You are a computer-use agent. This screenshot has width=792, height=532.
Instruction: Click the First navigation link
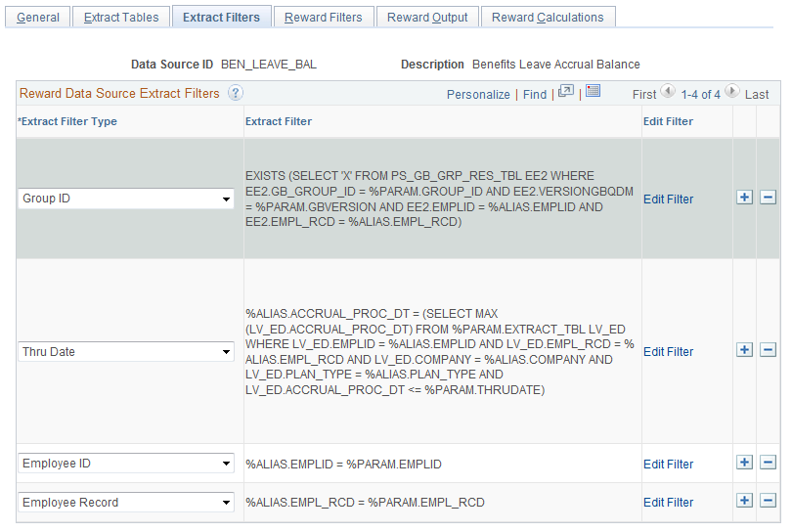pos(644,95)
